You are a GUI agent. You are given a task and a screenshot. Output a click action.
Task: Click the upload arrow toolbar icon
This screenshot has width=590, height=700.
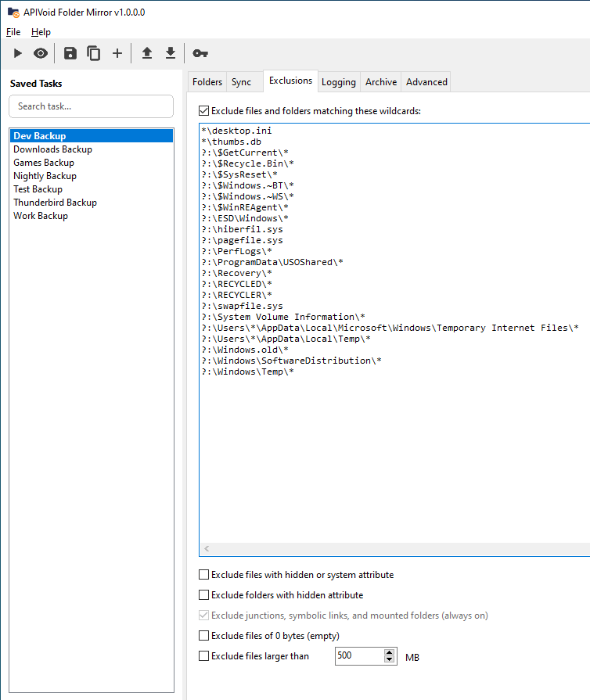pyautogui.click(x=147, y=53)
